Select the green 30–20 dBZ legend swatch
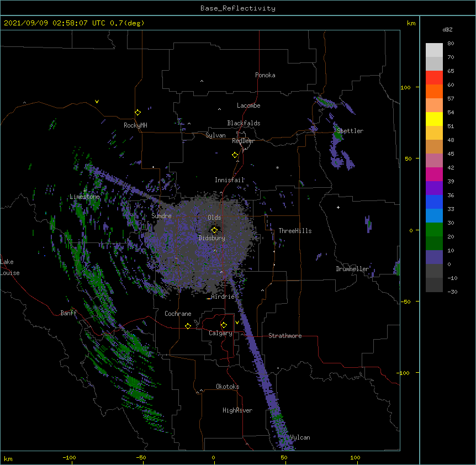Viewport: 476px width, 465px height. coord(434,230)
